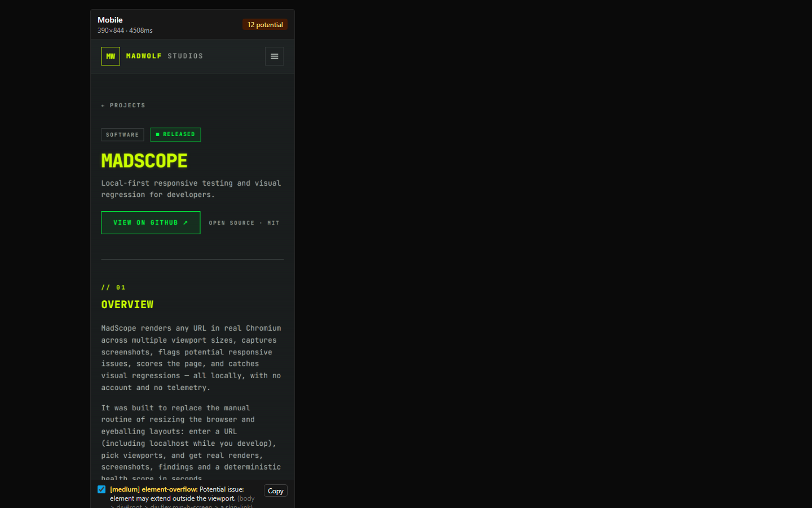The height and width of the screenshot is (508, 812).
Task: Click the 'It was built to replace' paragraph
Action: coord(191,443)
